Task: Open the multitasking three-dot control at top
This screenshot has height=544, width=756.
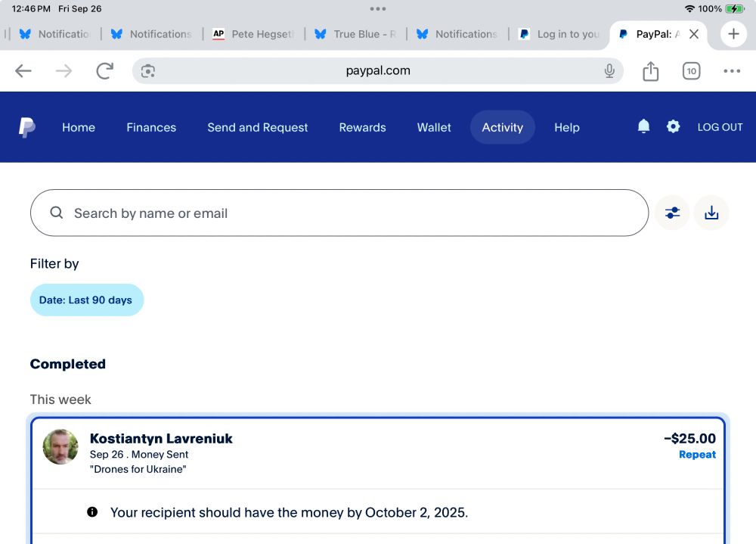Action: pyautogui.click(x=378, y=8)
